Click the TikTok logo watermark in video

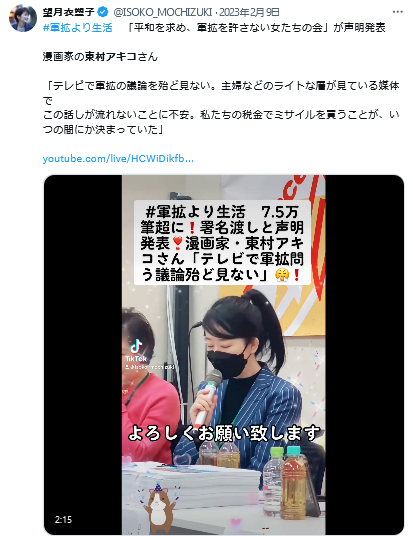(136, 350)
